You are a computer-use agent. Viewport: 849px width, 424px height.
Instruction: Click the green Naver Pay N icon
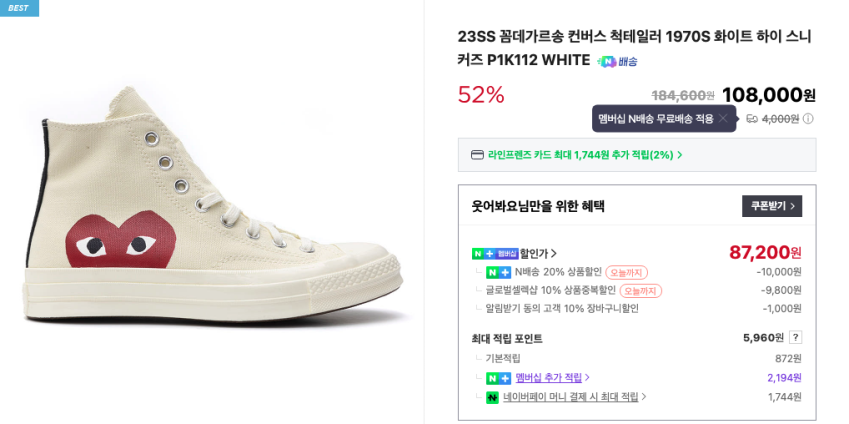(x=492, y=397)
